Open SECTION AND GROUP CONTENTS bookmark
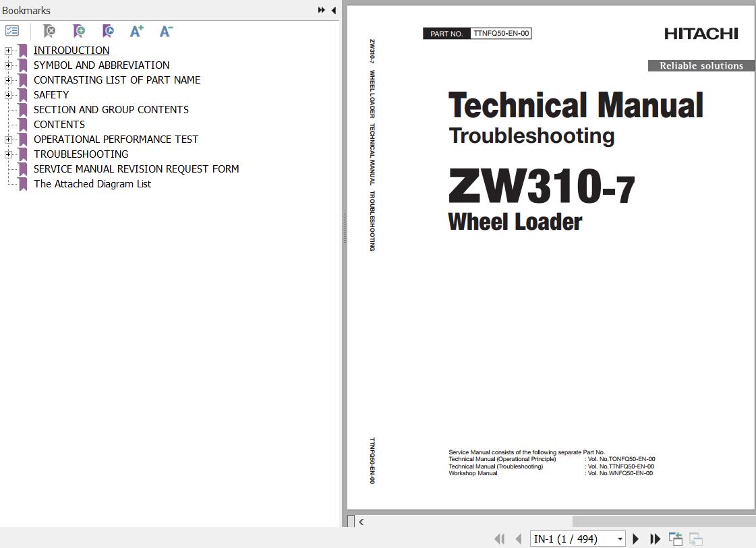The width and height of the screenshot is (756, 548). pyautogui.click(x=111, y=110)
